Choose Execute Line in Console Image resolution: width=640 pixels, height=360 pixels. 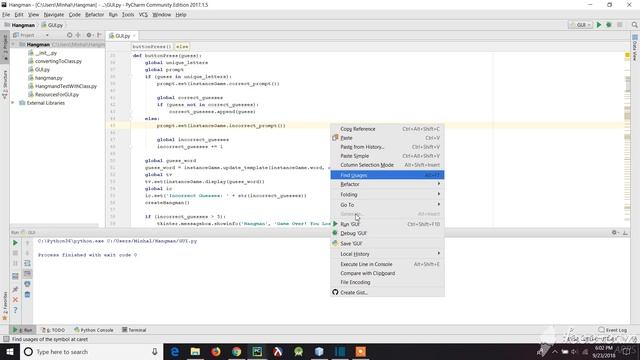(x=387, y=264)
